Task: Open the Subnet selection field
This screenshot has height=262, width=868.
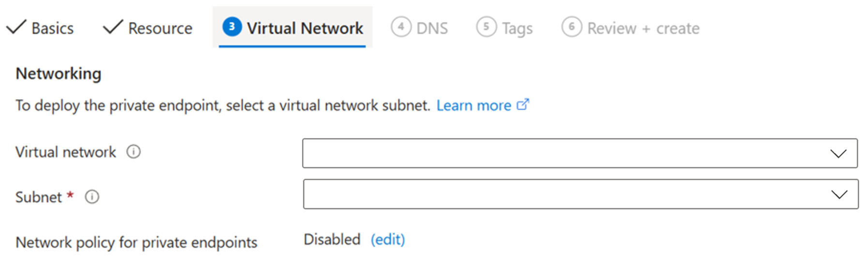Action: [581, 194]
